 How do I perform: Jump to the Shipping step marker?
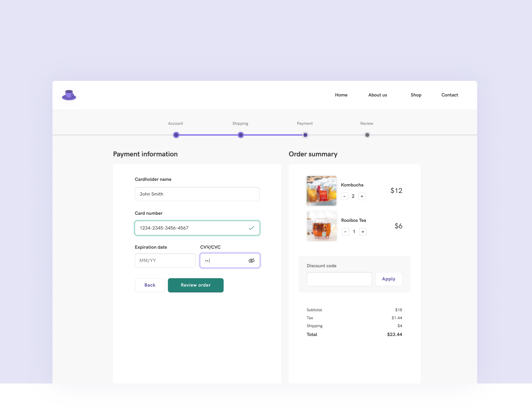tap(241, 135)
